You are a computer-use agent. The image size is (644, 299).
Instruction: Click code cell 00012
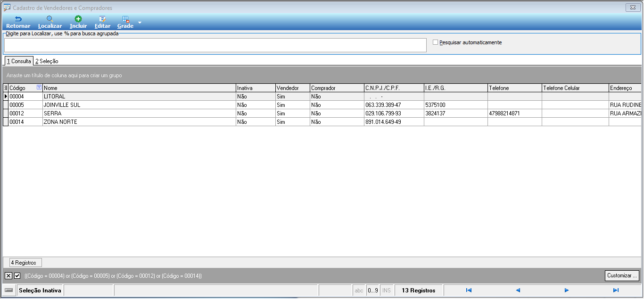click(x=25, y=113)
